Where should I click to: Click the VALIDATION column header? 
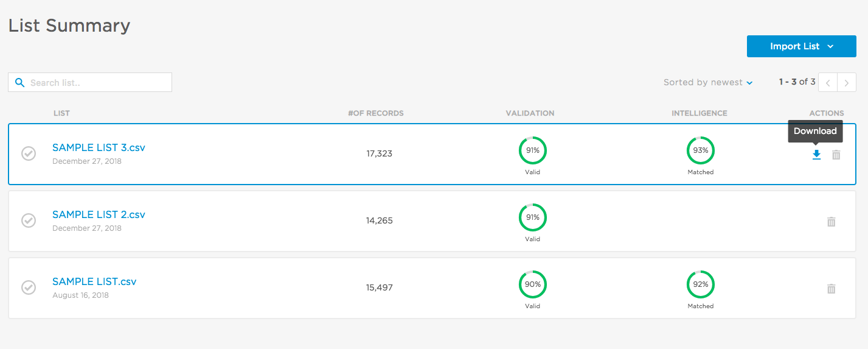click(530, 113)
